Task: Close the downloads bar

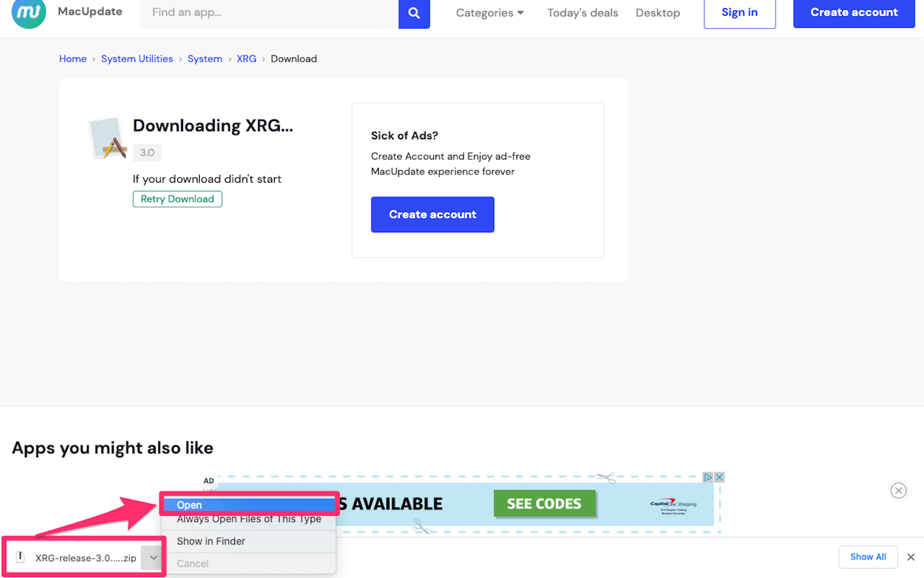Action: [x=911, y=557]
